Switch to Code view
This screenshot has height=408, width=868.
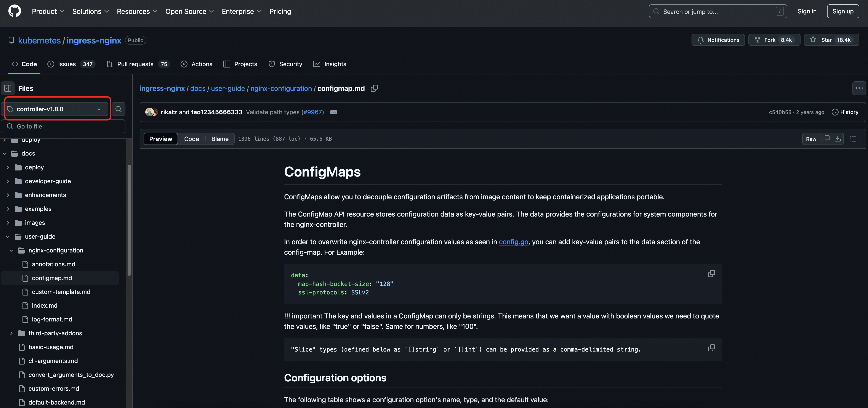click(191, 139)
